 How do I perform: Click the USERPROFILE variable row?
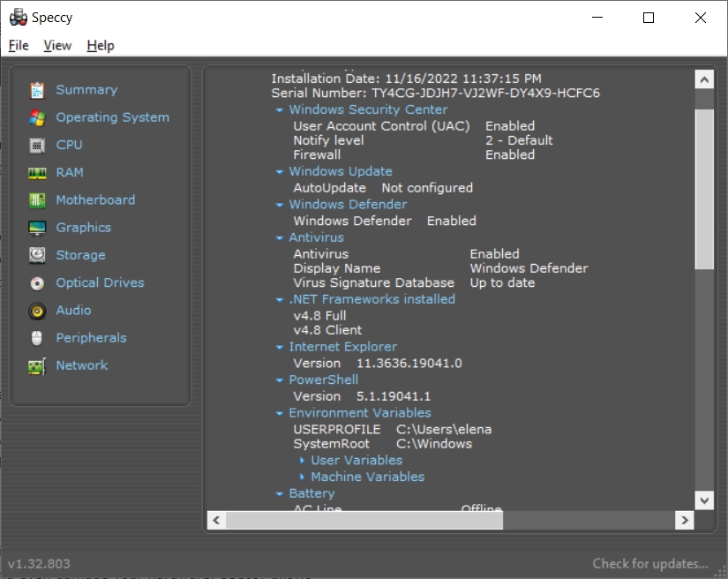pos(393,429)
